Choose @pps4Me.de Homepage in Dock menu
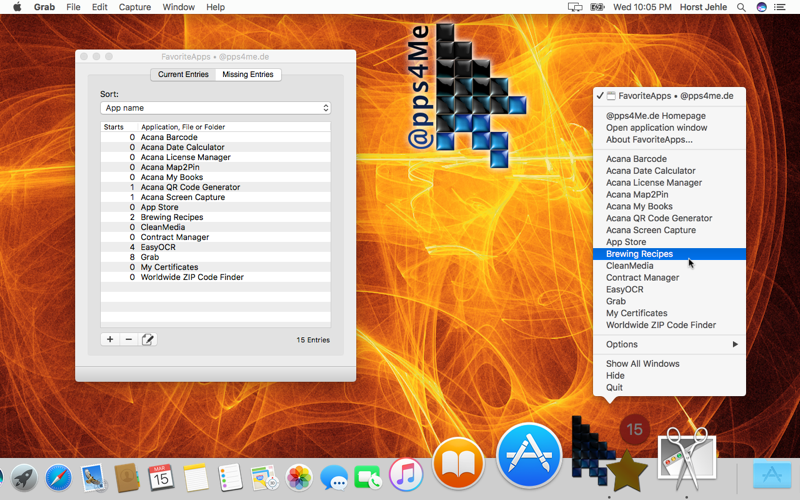The image size is (800, 500). (669, 116)
